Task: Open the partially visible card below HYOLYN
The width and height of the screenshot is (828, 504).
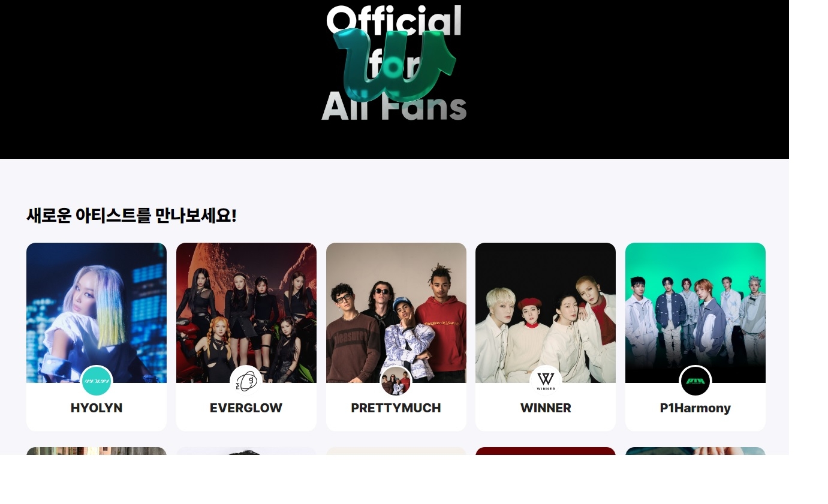Action: (x=97, y=451)
